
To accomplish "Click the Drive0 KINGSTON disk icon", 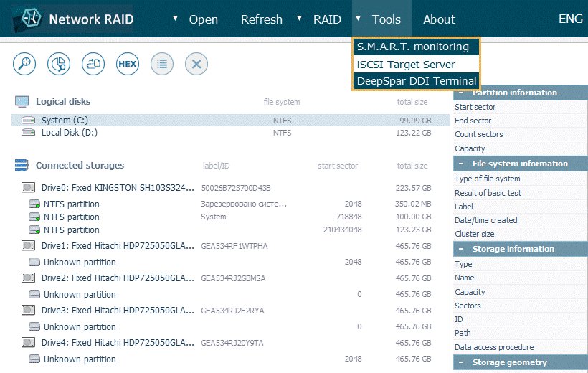I will [x=29, y=188].
